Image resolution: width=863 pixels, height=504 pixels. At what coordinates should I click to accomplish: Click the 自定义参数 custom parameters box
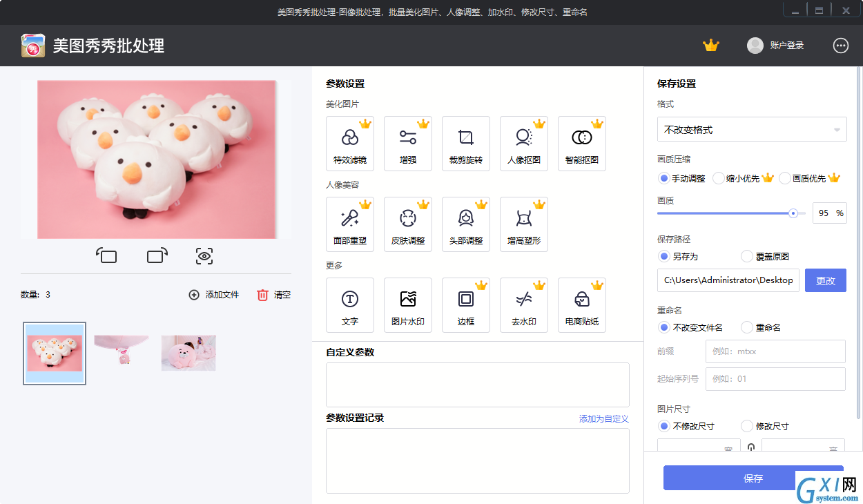point(478,385)
